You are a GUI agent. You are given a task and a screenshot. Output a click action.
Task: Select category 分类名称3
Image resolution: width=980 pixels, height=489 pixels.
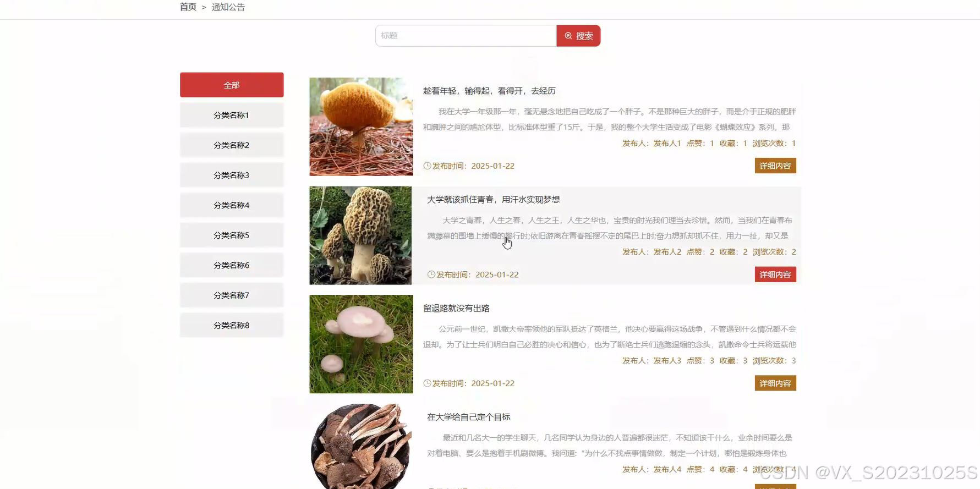click(232, 175)
